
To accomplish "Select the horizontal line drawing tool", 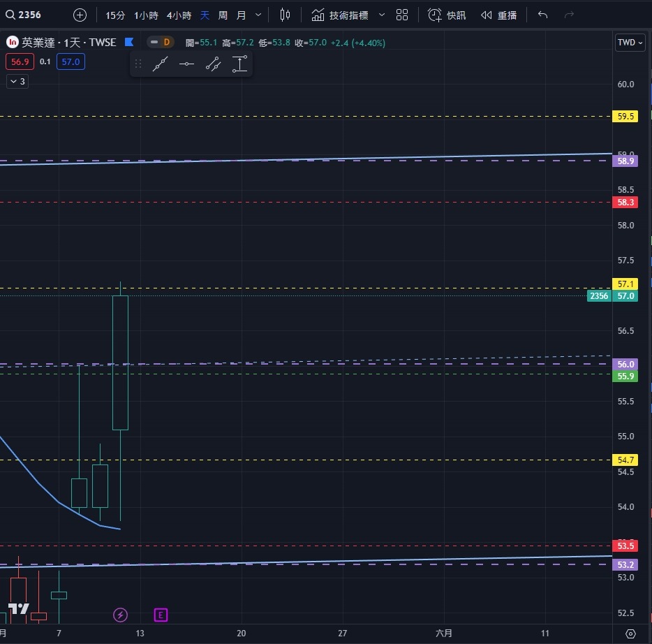I will pyautogui.click(x=186, y=64).
